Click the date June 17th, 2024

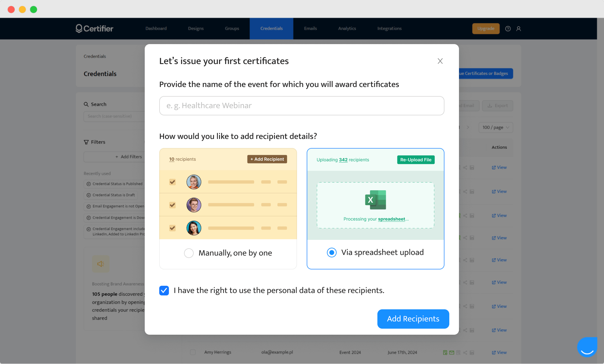(402, 352)
